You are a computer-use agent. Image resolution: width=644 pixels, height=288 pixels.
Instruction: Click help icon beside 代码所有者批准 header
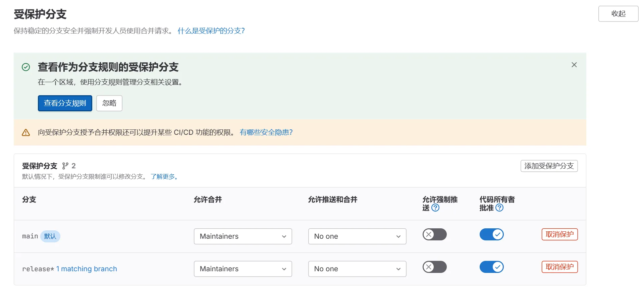(499, 208)
